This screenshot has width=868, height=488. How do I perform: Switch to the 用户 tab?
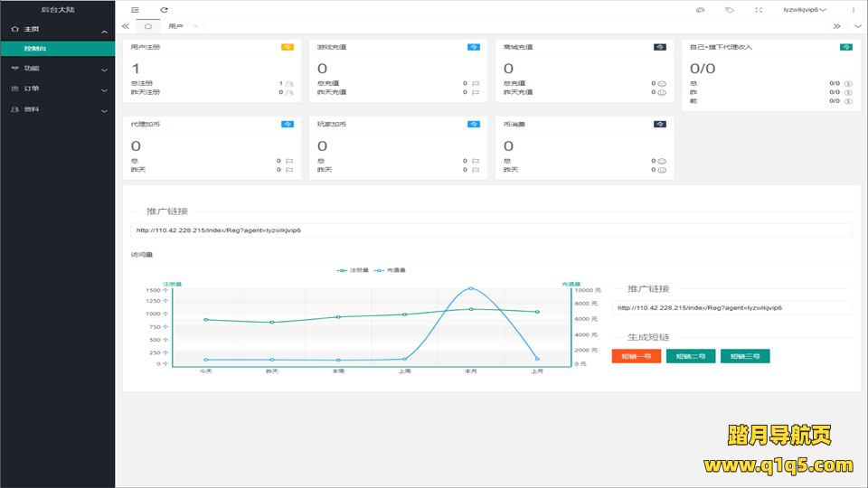pyautogui.click(x=175, y=26)
